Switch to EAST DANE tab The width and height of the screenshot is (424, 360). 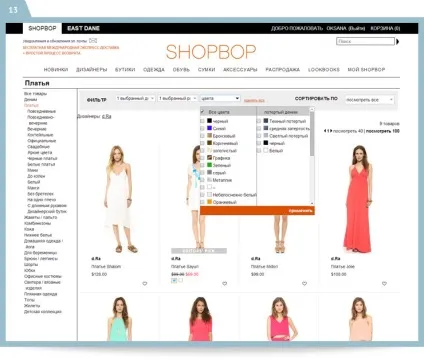click(x=83, y=28)
